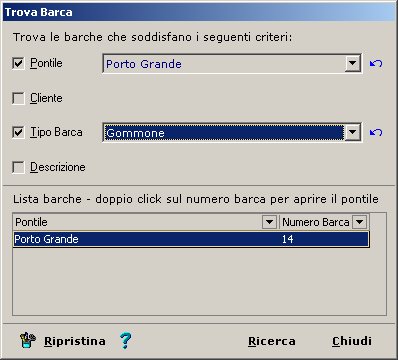This screenshot has height=360, width=398.
Task: Open help via the question mark icon
Action: coord(125,341)
